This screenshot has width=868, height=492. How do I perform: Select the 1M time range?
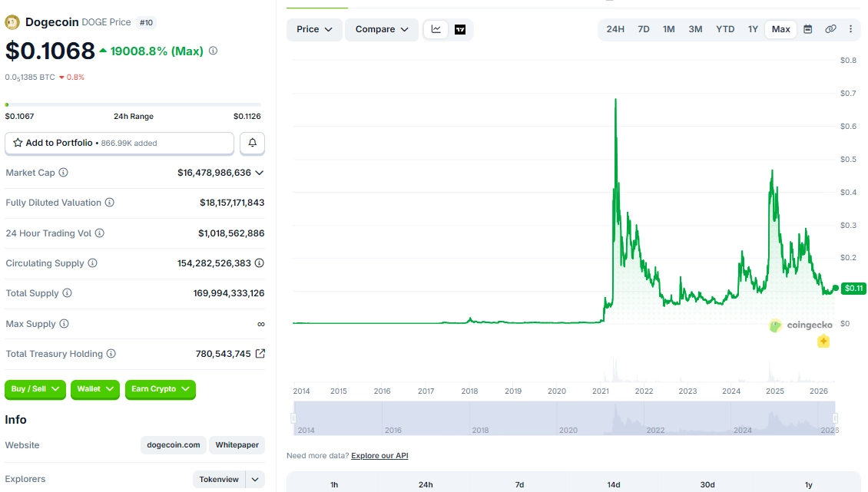coord(669,29)
